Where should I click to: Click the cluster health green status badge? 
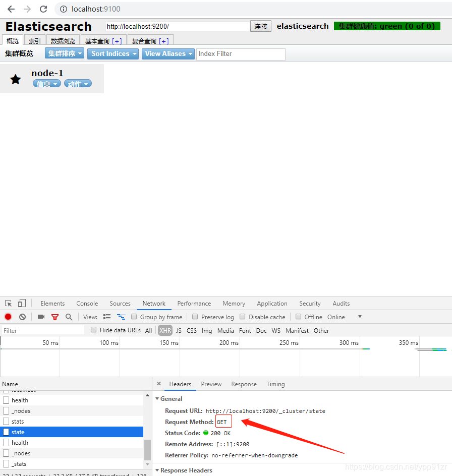click(387, 26)
